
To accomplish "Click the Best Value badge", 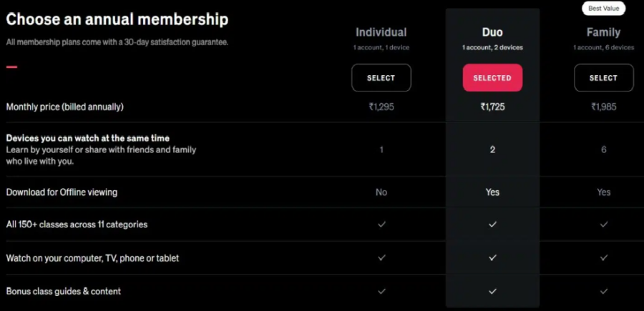I will click(604, 9).
